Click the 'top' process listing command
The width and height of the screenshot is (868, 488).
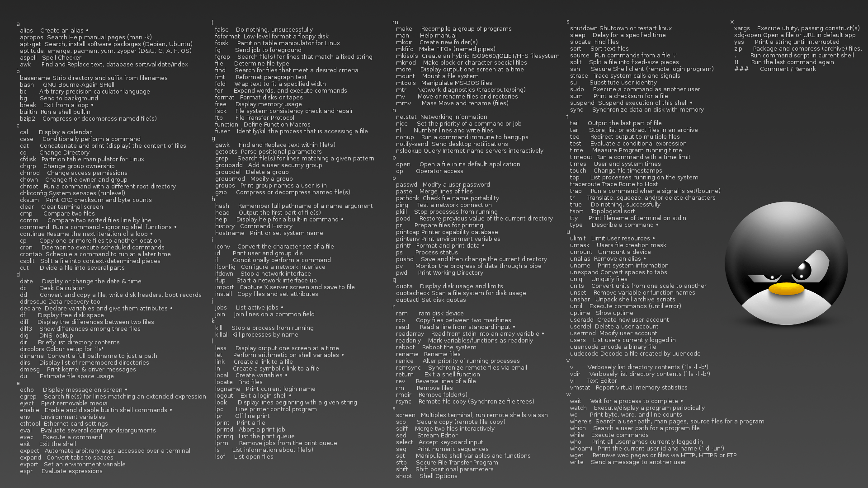(574, 177)
